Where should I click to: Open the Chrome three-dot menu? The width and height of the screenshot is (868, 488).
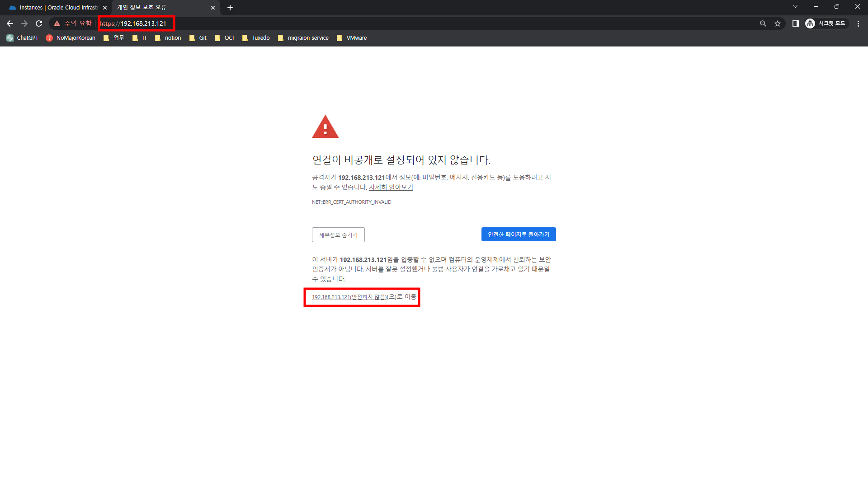pyautogui.click(x=858, y=23)
